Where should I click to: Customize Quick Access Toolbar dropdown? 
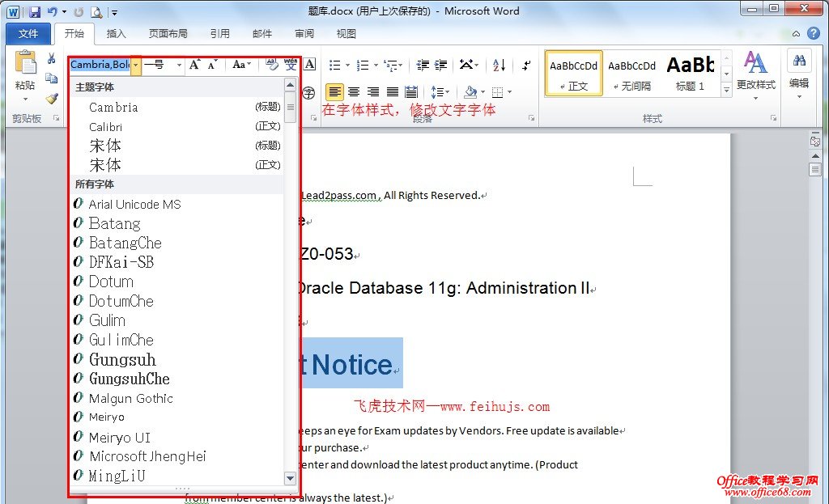tap(115, 12)
